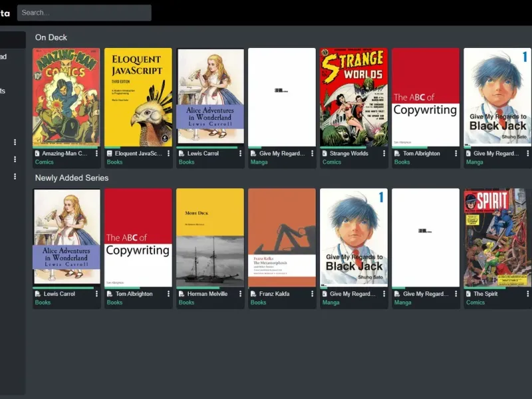Click the format icon beside Strange Worlds title
532x399 pixels.
point(325,154)
